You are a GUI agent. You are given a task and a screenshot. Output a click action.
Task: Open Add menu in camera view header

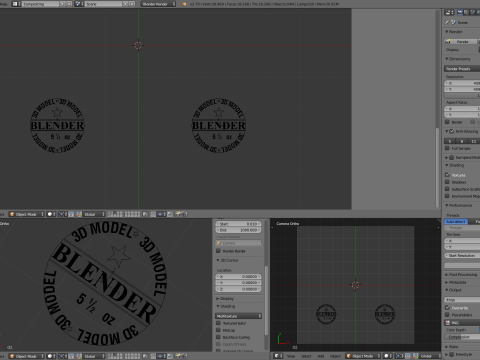(x=320, y=356)
